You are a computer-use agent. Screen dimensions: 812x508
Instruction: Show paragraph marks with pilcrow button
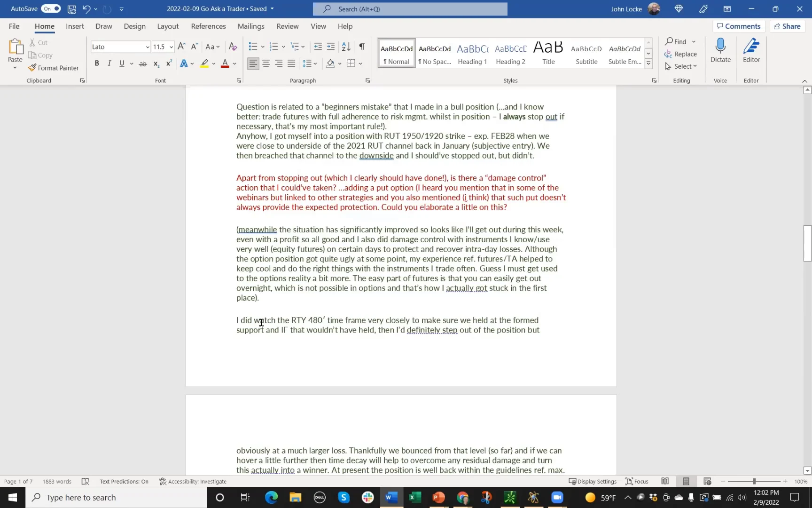362,46
